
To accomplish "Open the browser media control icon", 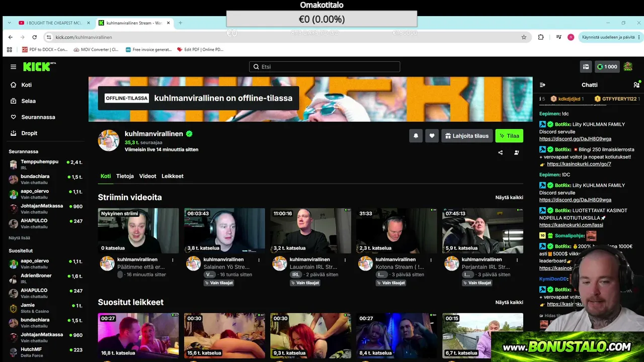I will (558, 37).
